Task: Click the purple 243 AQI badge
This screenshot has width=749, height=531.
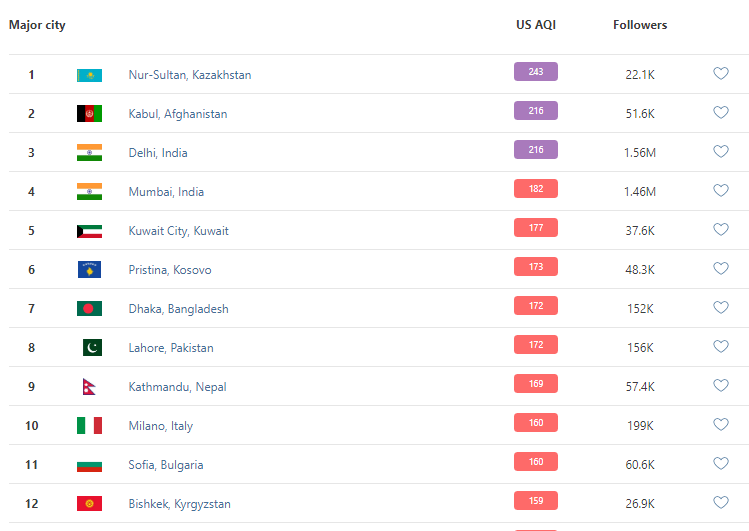Action: pyautogui.click(x=536, y=72)
